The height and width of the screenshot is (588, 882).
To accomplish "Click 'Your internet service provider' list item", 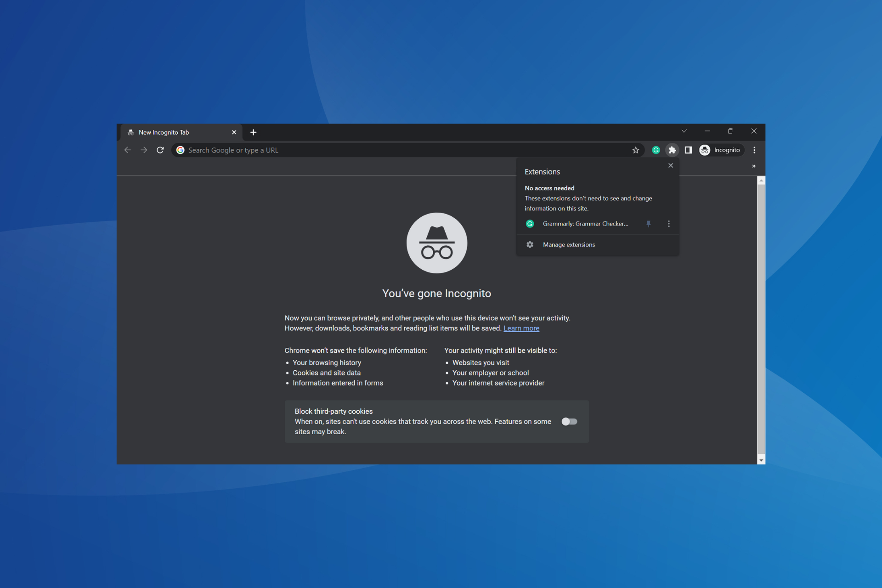I will point(498,383).
